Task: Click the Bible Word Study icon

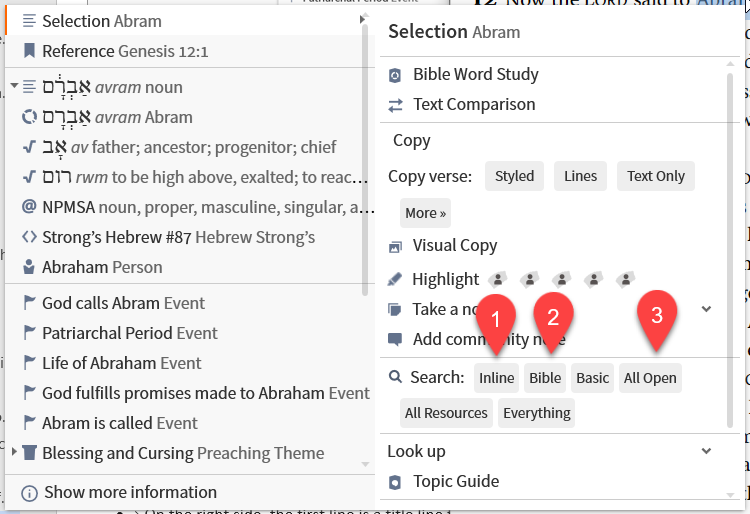Action: 395,75
